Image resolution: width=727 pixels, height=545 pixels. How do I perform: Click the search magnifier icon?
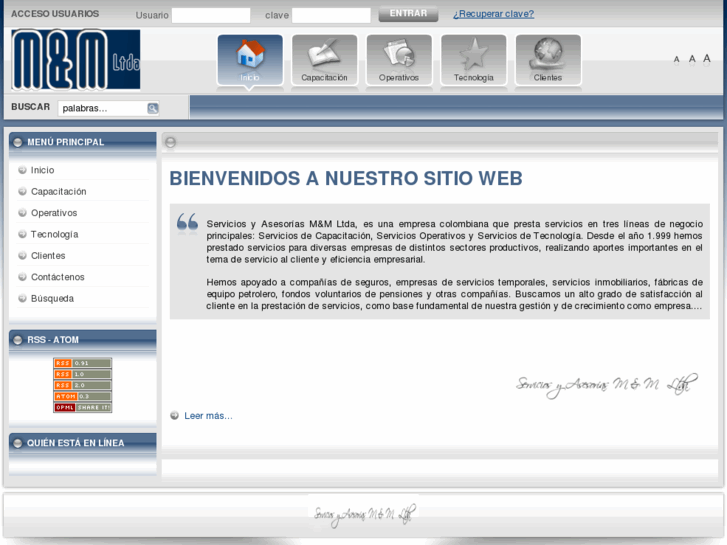coord(153,108)
